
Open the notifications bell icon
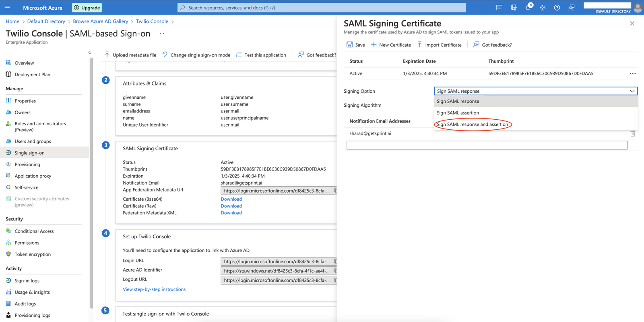click(x=528, y=8)
